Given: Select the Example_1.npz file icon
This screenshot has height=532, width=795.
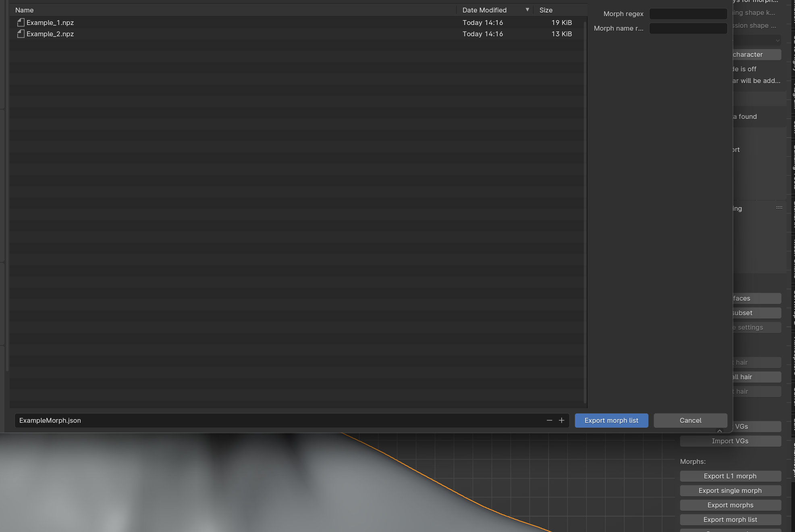Looking at the screenshot, I should pyautogui.click(x=21, y=23).
